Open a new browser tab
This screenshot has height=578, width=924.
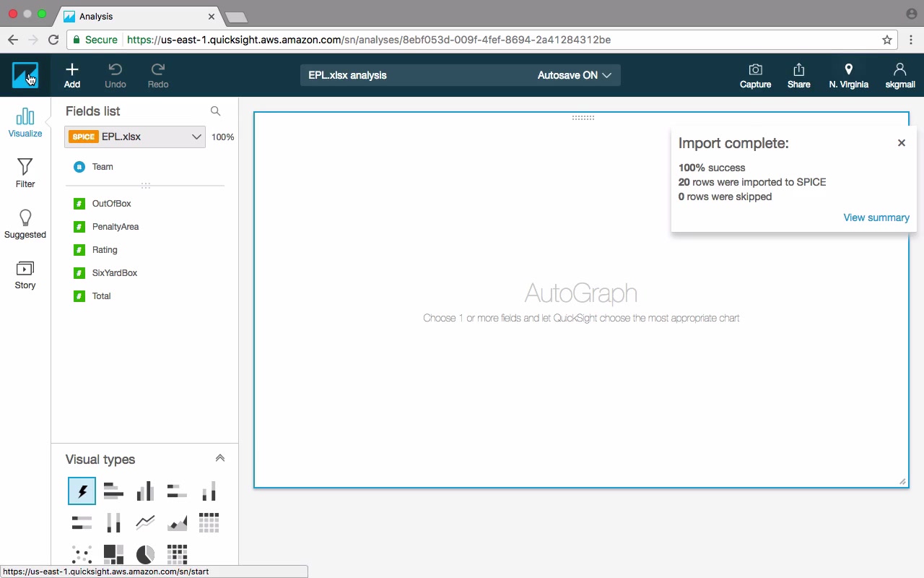click(x=236, y=17)
